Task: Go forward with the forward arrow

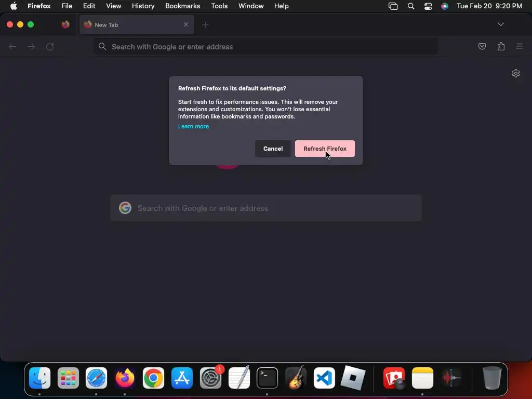Action: point(31,46)
